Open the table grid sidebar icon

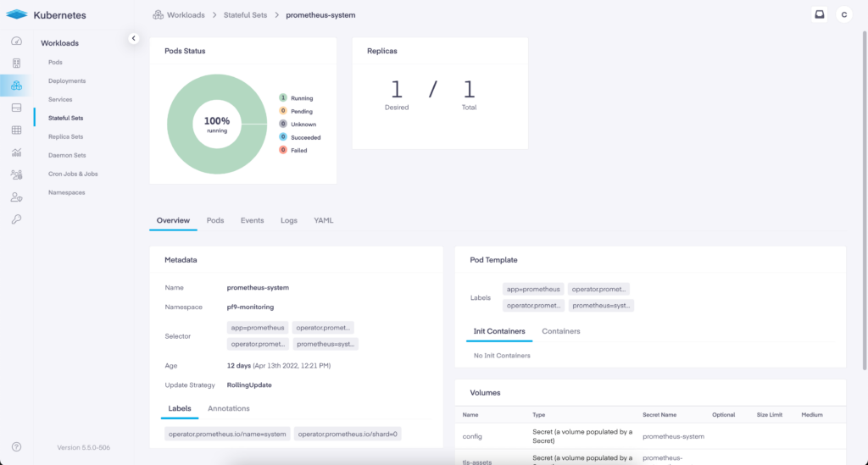(17, 130)
